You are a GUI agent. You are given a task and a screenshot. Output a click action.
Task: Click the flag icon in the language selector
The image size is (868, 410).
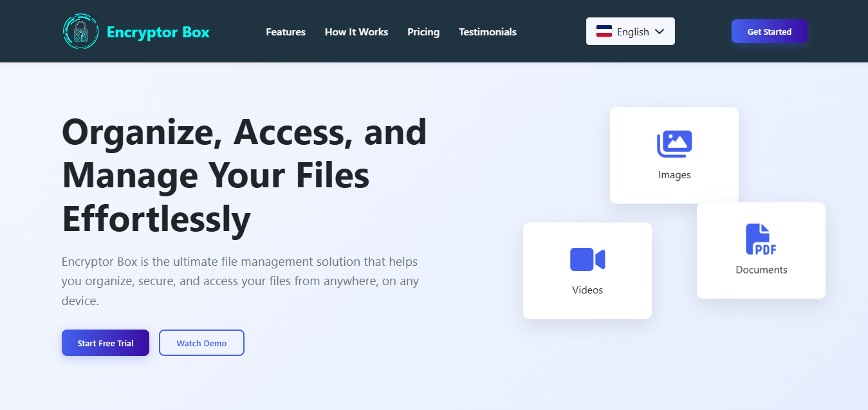[x=604, y=30]
